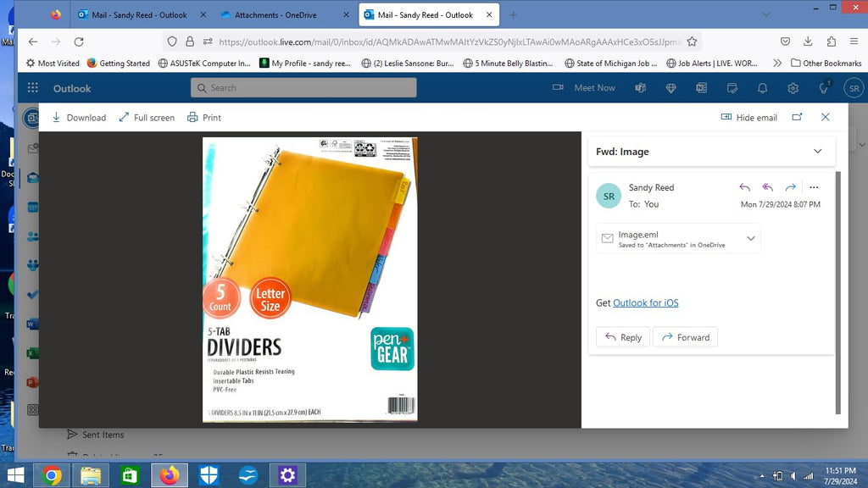Screen dimensions: 868x488
Task: Open Image.eml attachment options dropdown
Action: [x=751, y=238]
